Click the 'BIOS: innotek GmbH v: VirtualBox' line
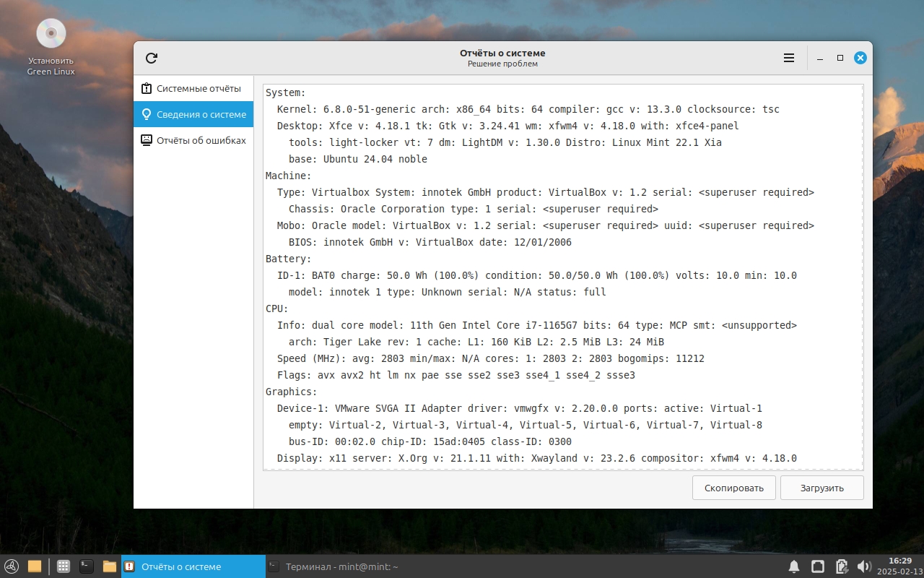The width and height of the screenshot is (924, 578). (x=430, y=242)
